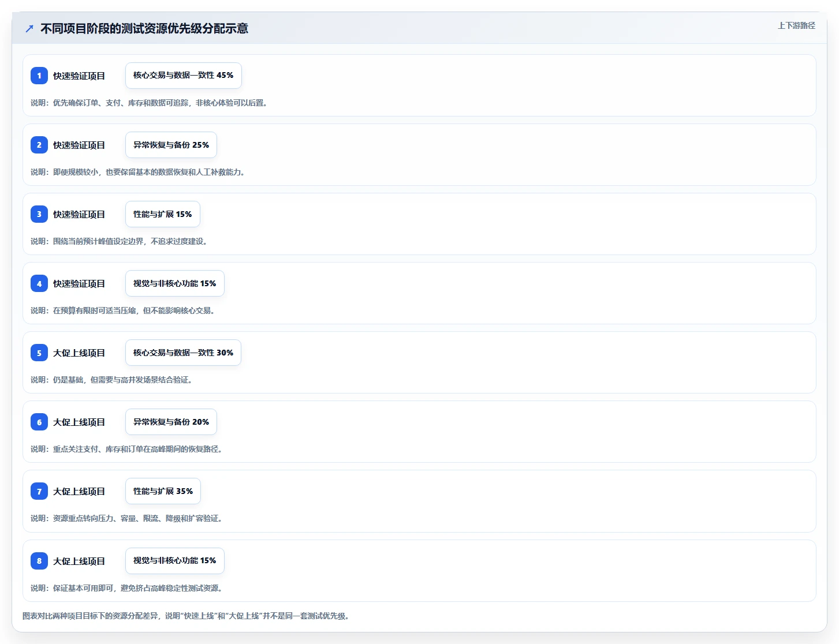
Task: Click number badge 7
Action: 39,491
